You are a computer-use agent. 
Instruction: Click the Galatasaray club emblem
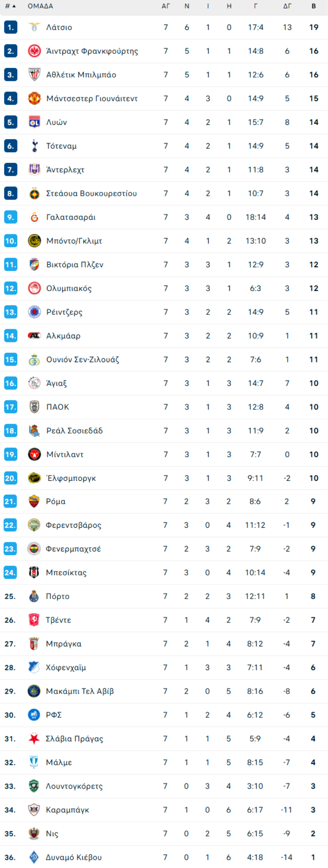(x=34, y=217)
